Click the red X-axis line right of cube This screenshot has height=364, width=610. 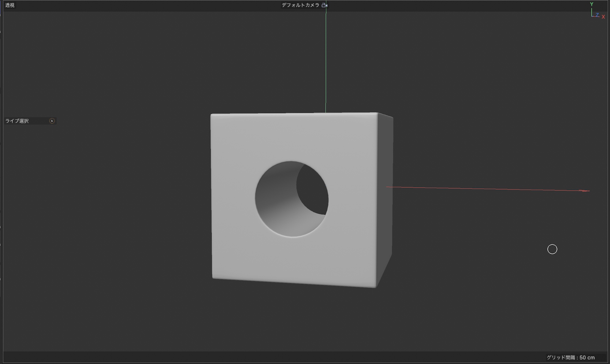pyautogui.click(x=488, y=189)
